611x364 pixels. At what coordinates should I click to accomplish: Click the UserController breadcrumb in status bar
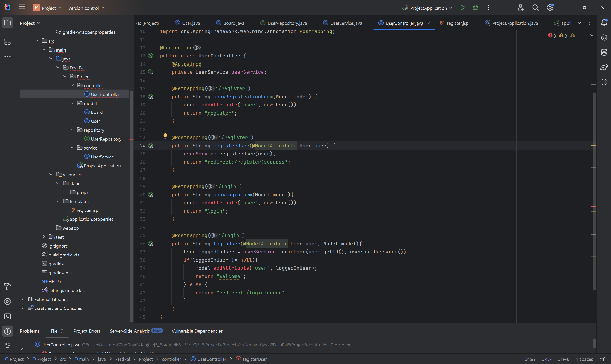click(212, 359)
